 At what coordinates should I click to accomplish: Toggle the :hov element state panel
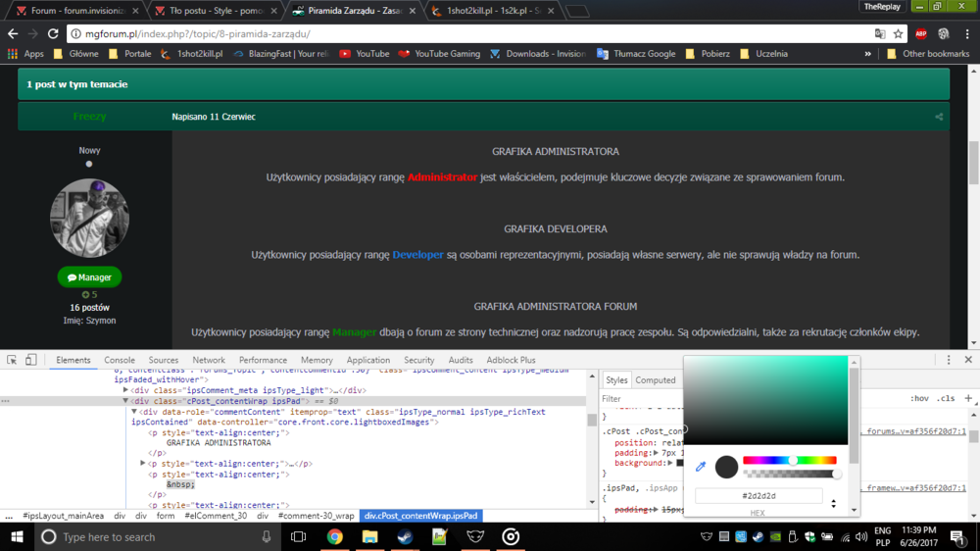[x=919, y=398]
